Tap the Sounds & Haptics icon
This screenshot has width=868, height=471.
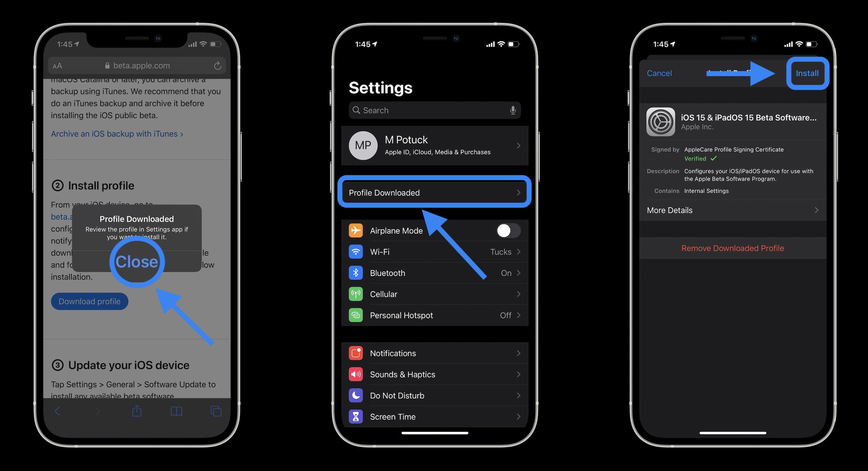tap(356, 374)
